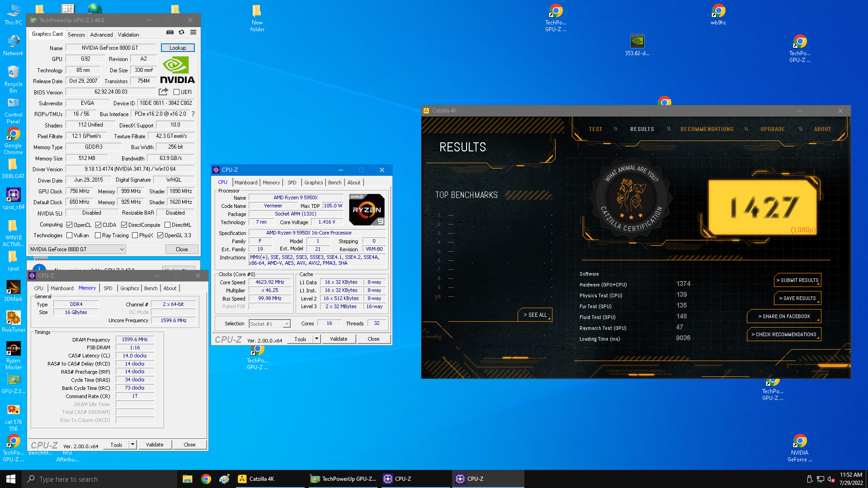Open the 353.62 NVIDIA driver installer icon
This screenshot has width=868, height=488.
(x=637, y=45)
